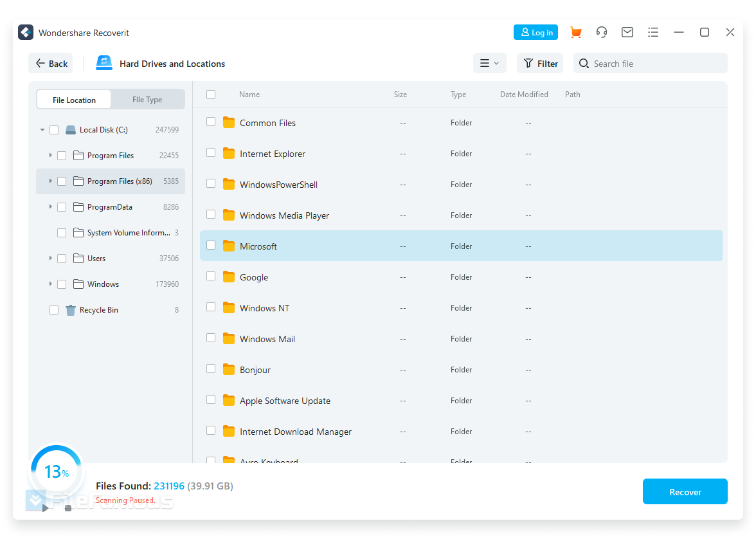Open the mail feedback icon
This screenshot has height=539, width=756.
point(627,32)
